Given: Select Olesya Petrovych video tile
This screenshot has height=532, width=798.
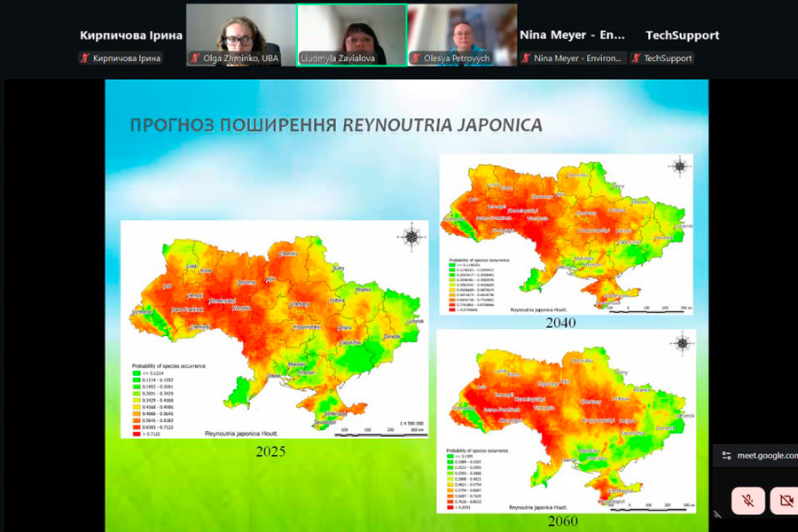Looking at the screenshot, I should pyautogui.click(x=462, y=35).
